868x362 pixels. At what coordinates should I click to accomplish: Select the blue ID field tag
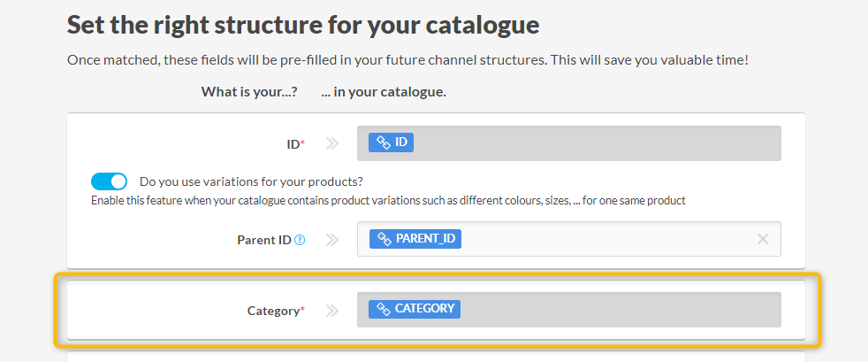pyautogui.click(x=392, y=142)
